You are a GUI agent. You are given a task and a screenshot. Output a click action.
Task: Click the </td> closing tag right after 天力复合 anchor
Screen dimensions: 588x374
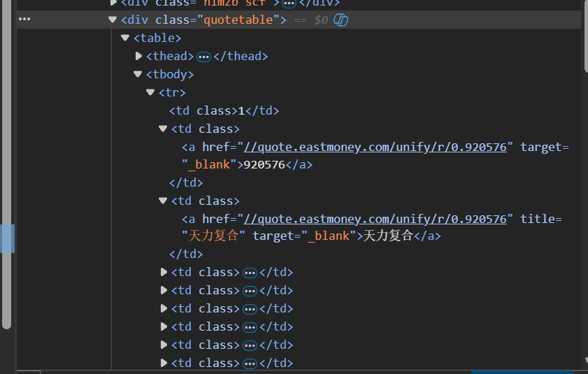tap(186, 254)
